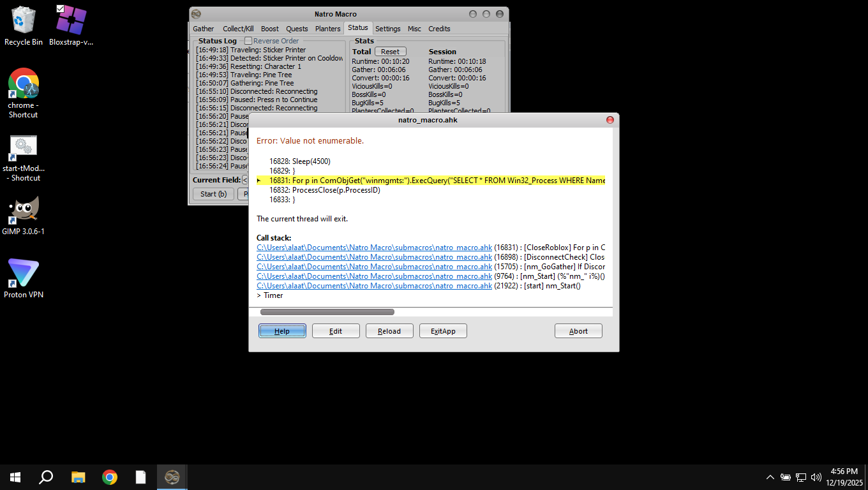Viewport: 868px width, 490px height.
Task: Open call stack link for line 9764
Action: tap(375, 276)
